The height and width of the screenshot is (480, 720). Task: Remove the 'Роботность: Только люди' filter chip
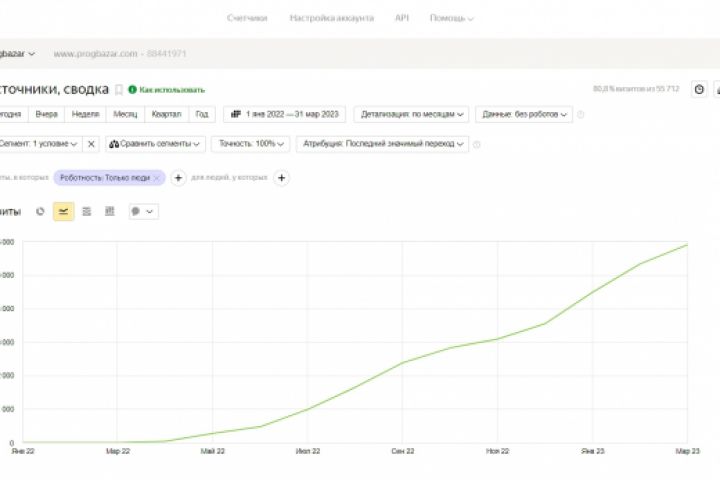pos(157,178)
